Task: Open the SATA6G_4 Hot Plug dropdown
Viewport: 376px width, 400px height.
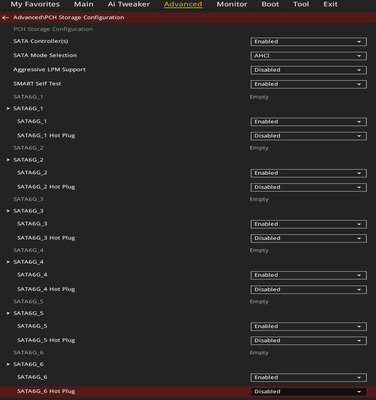Action: (308, 289)
